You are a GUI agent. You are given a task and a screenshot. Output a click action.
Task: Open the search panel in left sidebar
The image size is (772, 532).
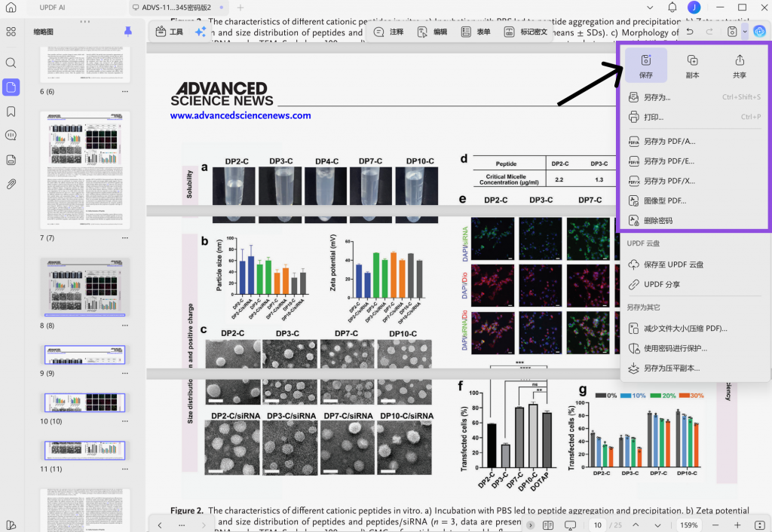pyautogui.click(x=11, y=63)
